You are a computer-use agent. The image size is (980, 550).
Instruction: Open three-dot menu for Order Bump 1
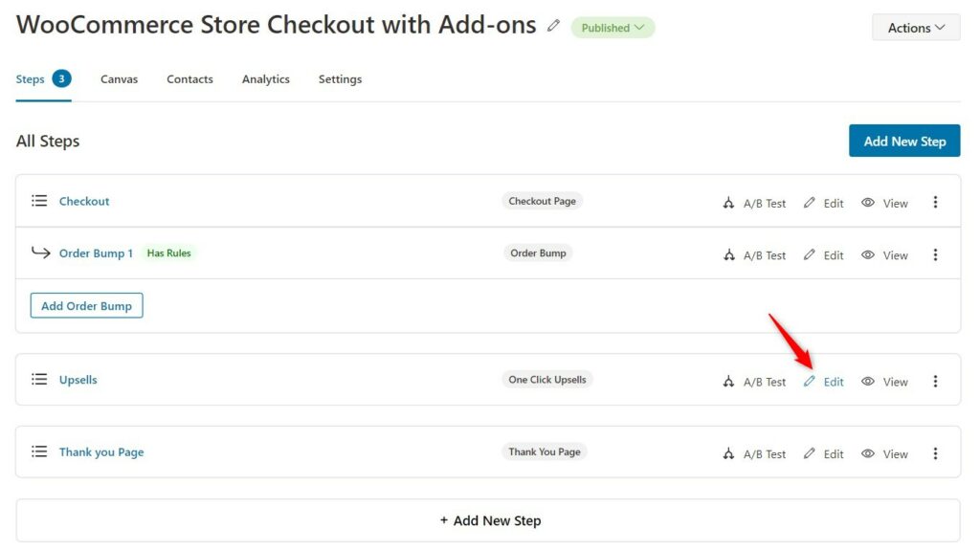(x=935, y=254)
